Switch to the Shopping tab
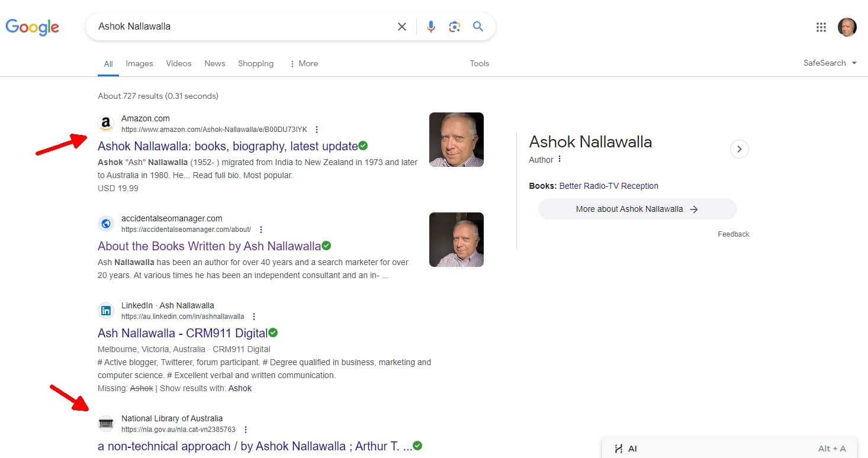 point(256,63)
